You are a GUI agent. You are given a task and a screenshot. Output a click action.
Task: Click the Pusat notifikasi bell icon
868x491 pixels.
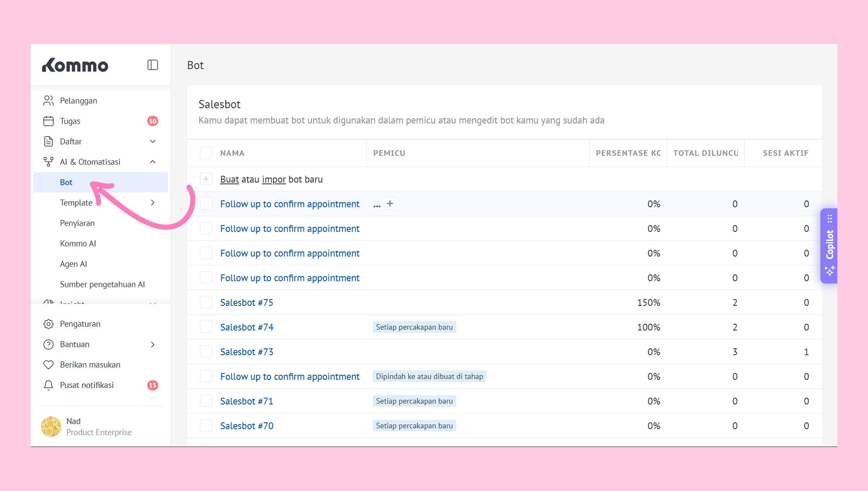pyautogui.click(x=48, y=385)
